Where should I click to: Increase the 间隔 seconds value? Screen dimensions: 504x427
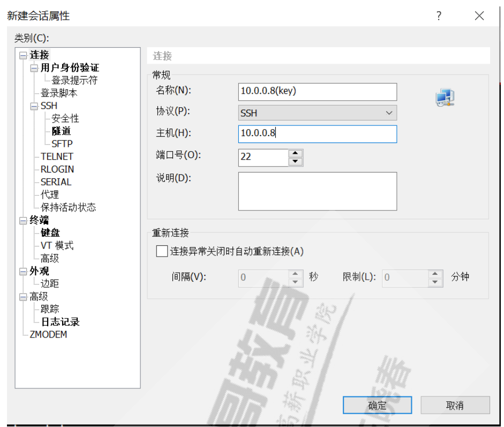click(296, 273)
